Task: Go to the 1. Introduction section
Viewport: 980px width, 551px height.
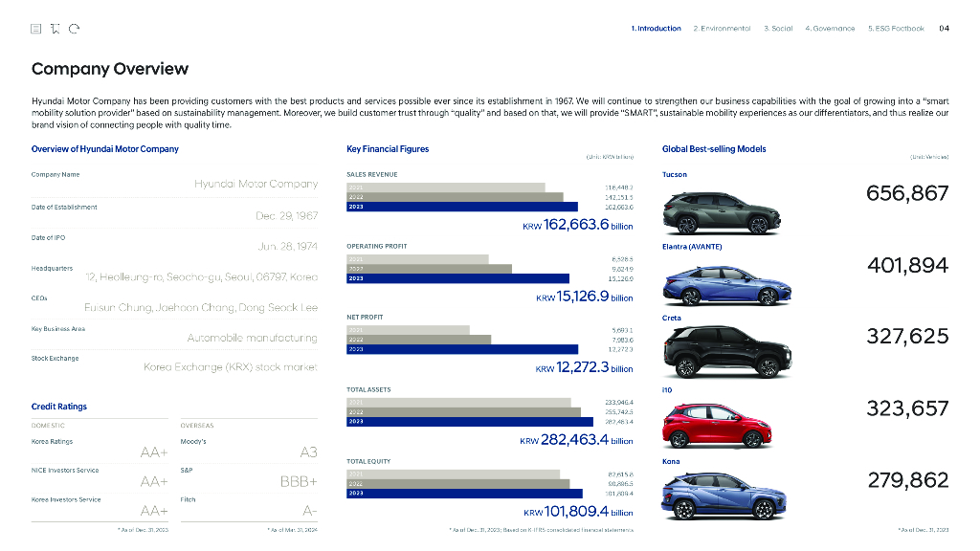Action: [656, 29]
